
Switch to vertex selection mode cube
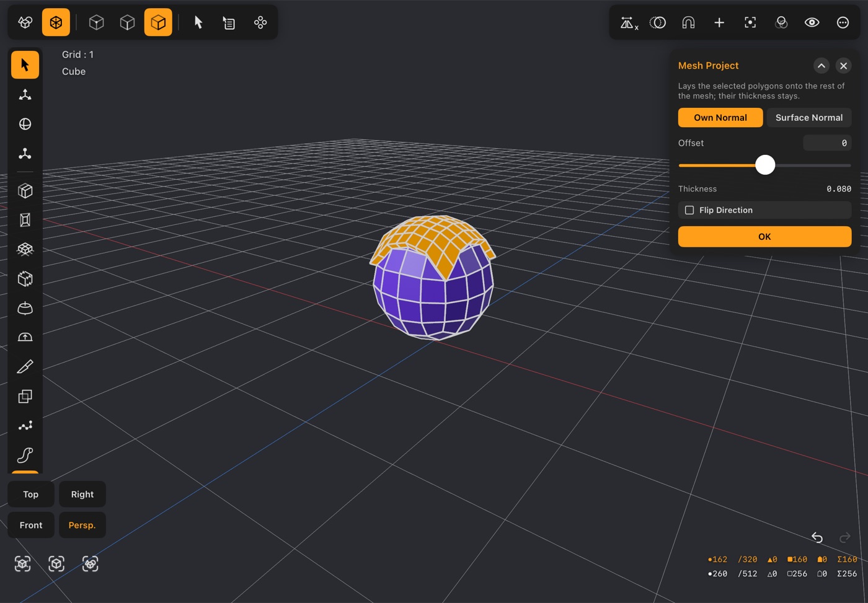[96, 23]
